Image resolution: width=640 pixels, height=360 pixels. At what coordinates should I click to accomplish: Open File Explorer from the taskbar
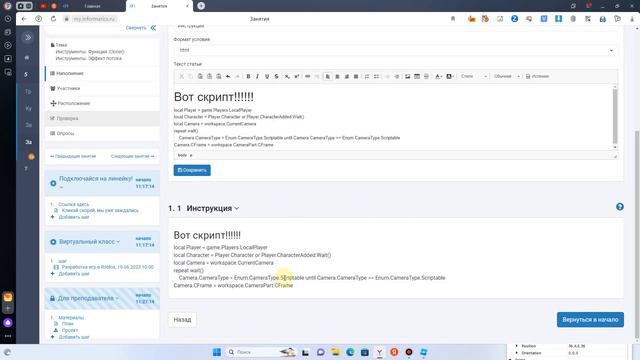[335, 352]
